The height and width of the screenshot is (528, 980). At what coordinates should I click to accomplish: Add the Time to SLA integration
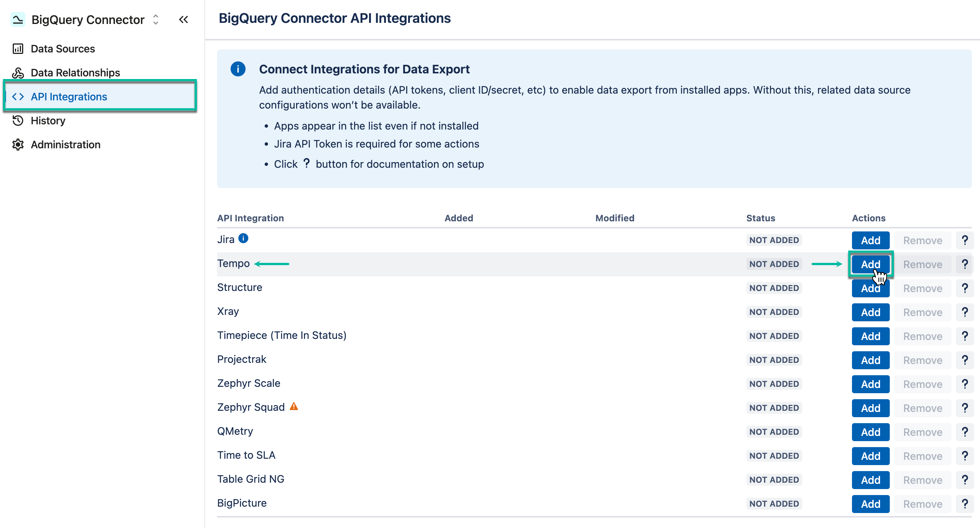click(871, 456)
